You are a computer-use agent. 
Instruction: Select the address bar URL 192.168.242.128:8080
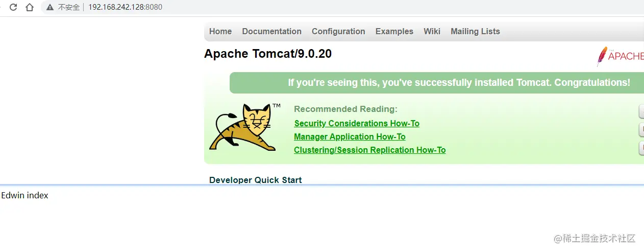click(x=126, y=7)
